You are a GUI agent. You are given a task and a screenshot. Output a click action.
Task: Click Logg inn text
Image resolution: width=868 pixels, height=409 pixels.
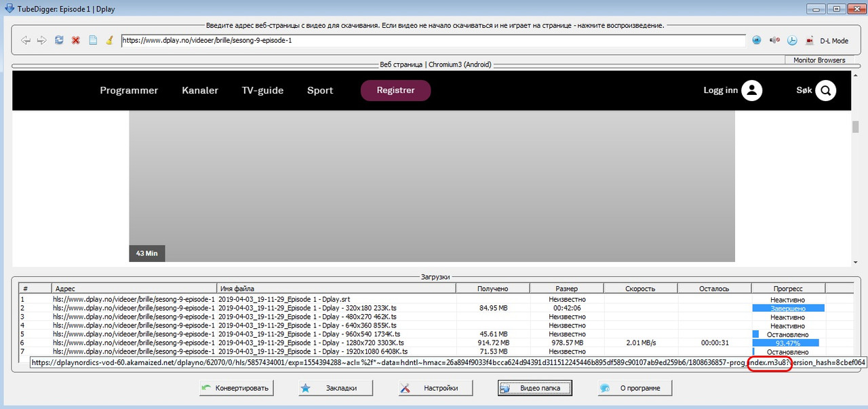point(721,90)
